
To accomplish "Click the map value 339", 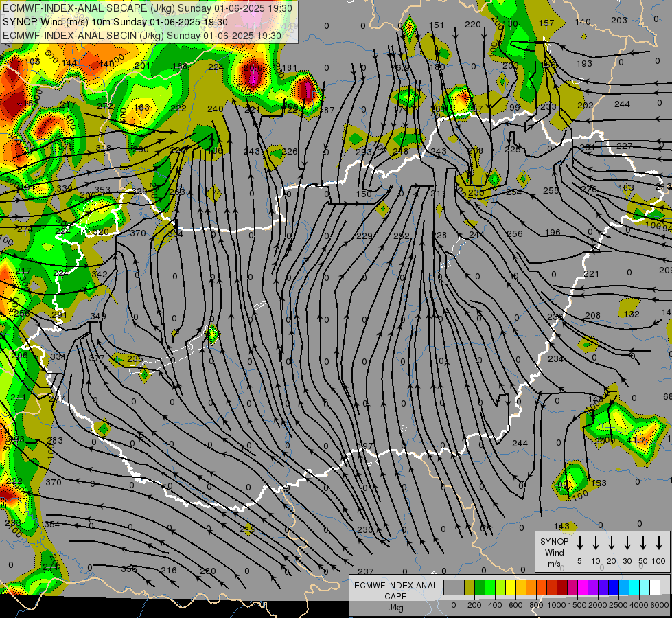I will 65,189.
